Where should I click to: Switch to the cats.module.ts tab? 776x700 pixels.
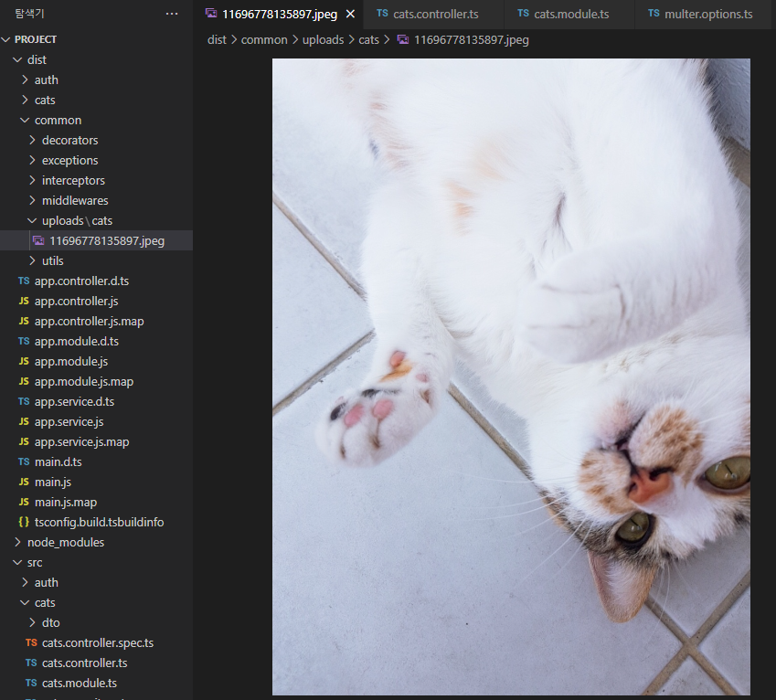(569, 14)
